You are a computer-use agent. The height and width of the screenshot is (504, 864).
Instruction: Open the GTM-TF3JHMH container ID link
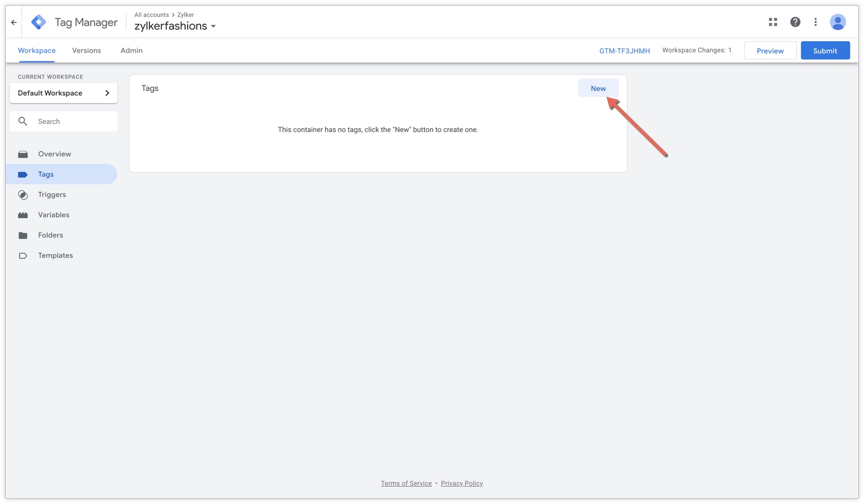click(x=624, y=51)
